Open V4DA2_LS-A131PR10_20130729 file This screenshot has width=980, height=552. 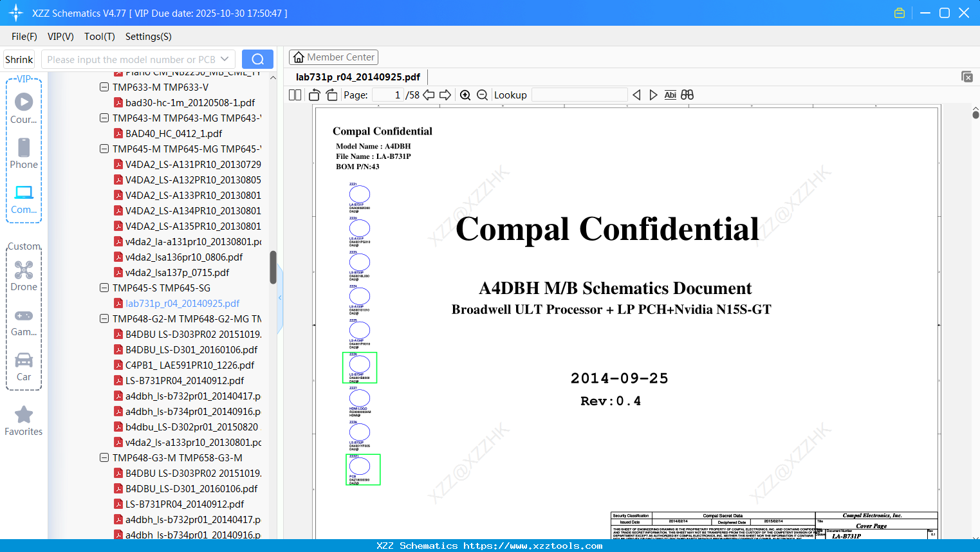[x=194, y=164]
